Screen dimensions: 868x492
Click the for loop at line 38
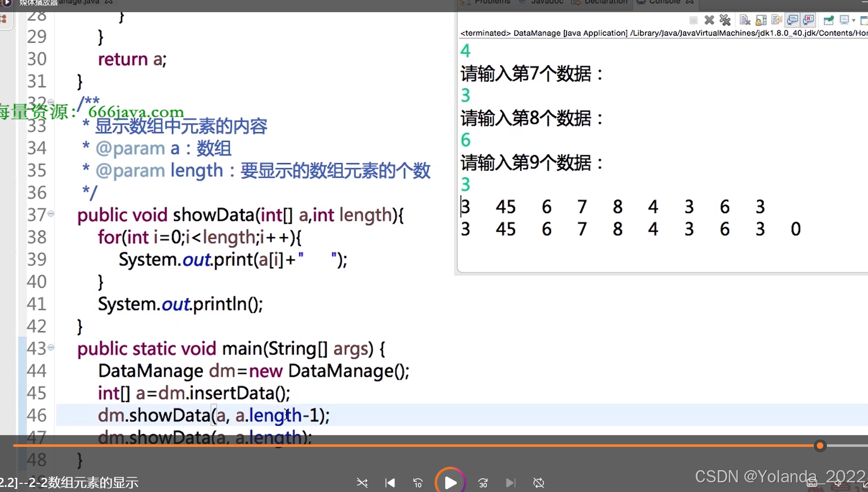coord(200,237)
